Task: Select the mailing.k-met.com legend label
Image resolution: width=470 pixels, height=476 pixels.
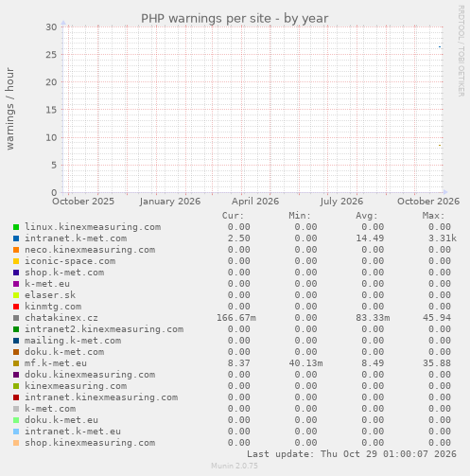Action: click(x=73, y=341)
